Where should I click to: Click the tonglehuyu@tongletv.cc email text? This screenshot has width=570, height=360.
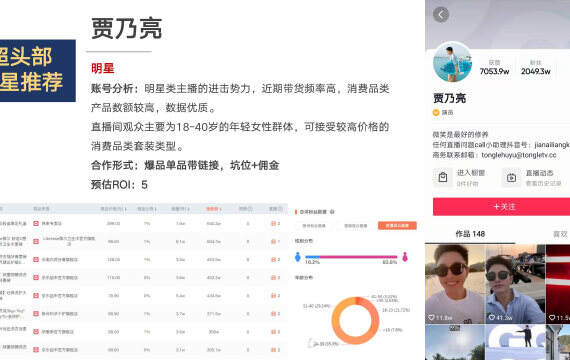pos(519,155)
